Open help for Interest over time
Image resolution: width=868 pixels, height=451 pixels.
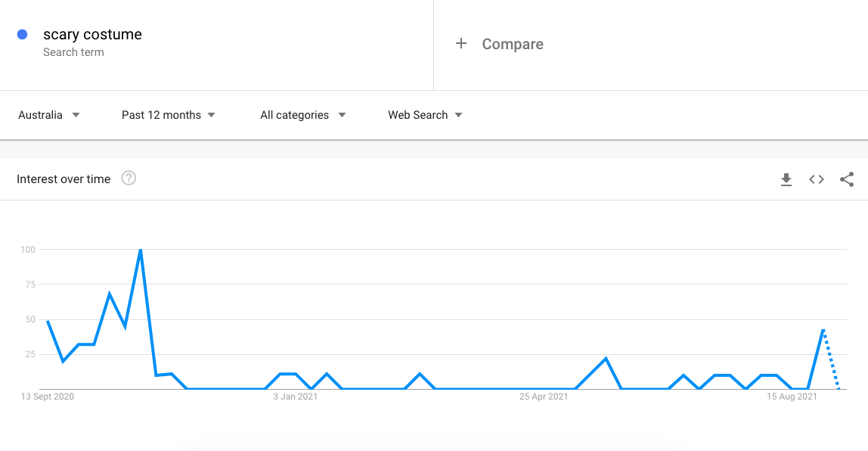tap(129, 179)
